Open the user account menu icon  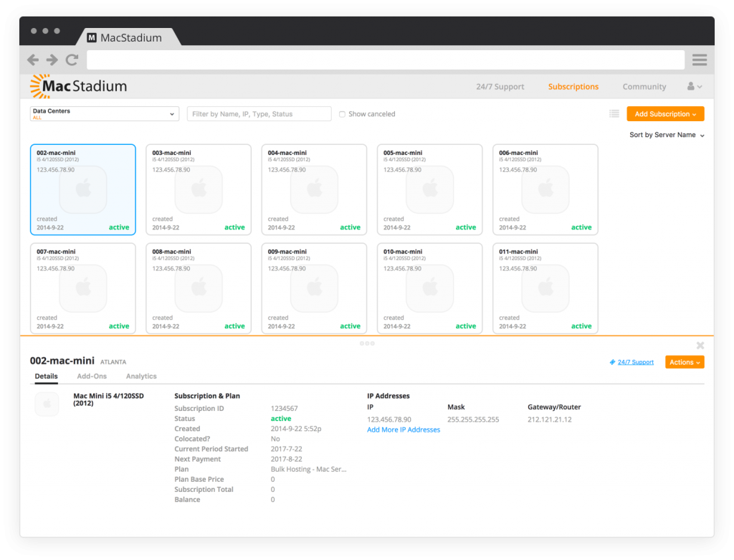[x=694, y=86]
